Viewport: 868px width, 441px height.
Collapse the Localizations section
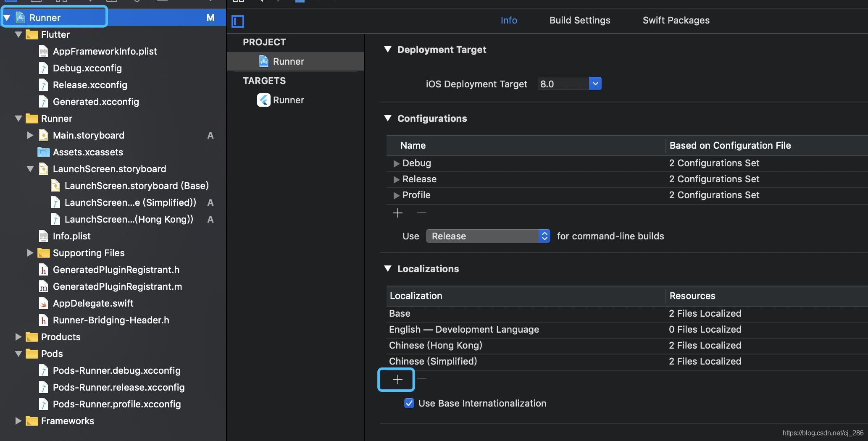point(388,269)
